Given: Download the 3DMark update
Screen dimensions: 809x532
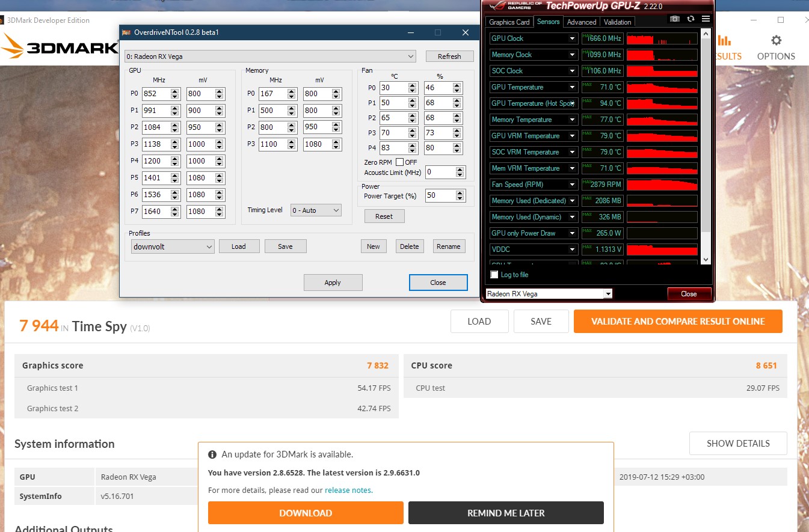Looking at the screenshot, I should [x=306, y=513].
